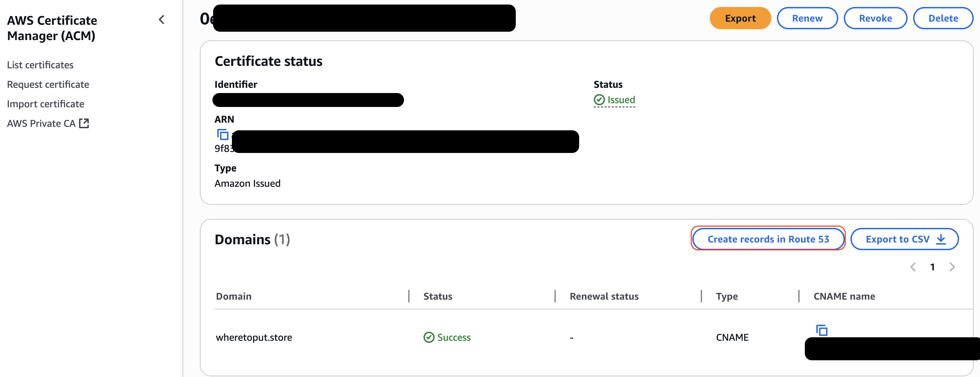Open Request certificate page
980x377 pixels.
(x=48, y=85)
